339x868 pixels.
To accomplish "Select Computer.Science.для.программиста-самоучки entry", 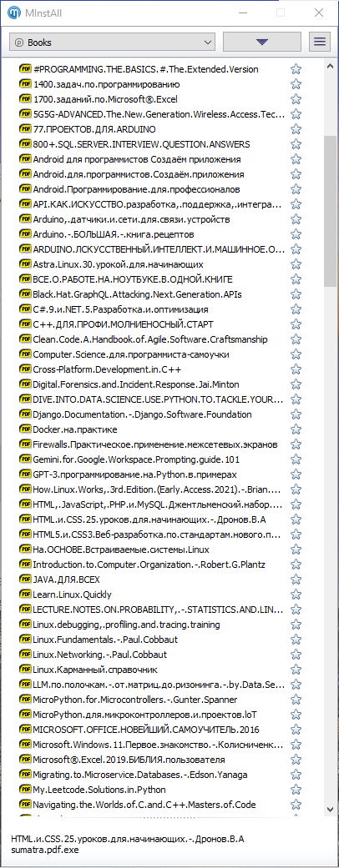I will [x=131, y=354].
